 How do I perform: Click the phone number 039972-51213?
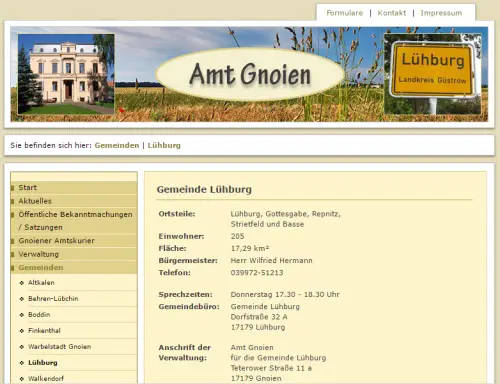pyautogui.click(x=257, y=273)
